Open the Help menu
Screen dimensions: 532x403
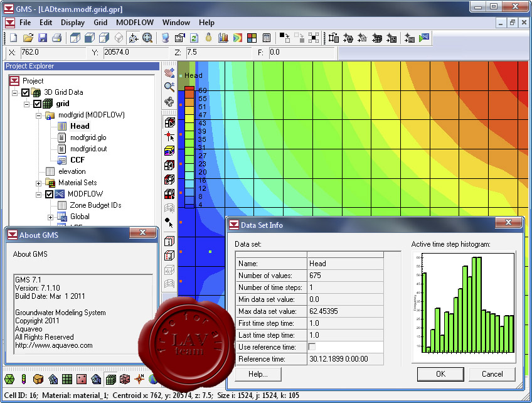[206, 23]
